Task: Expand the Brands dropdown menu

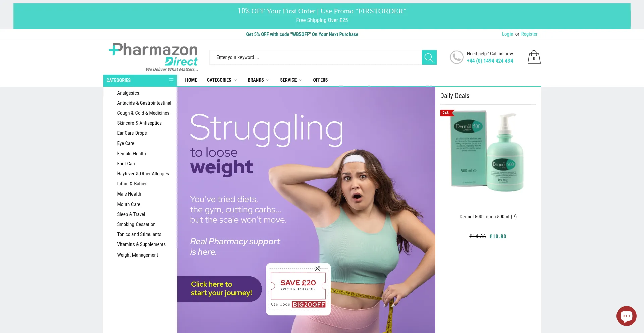Action: click(x=258, y=80)
